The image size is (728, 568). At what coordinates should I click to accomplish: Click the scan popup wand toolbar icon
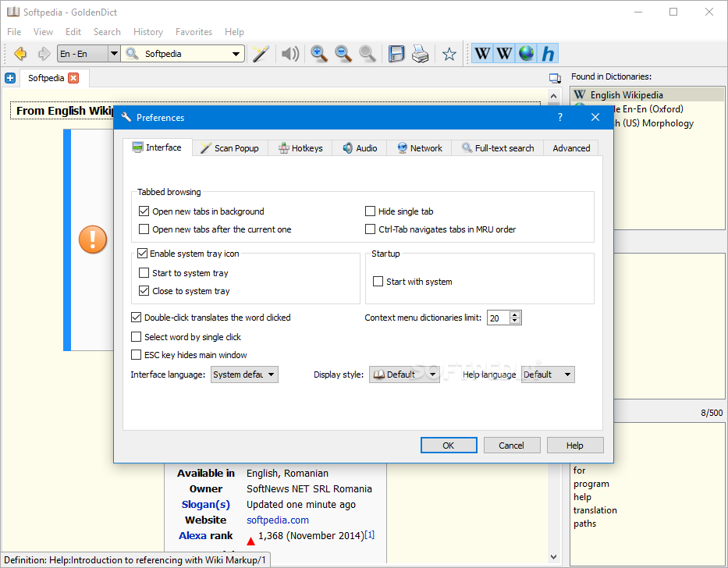pyautogui.click(x=261, y=54)
